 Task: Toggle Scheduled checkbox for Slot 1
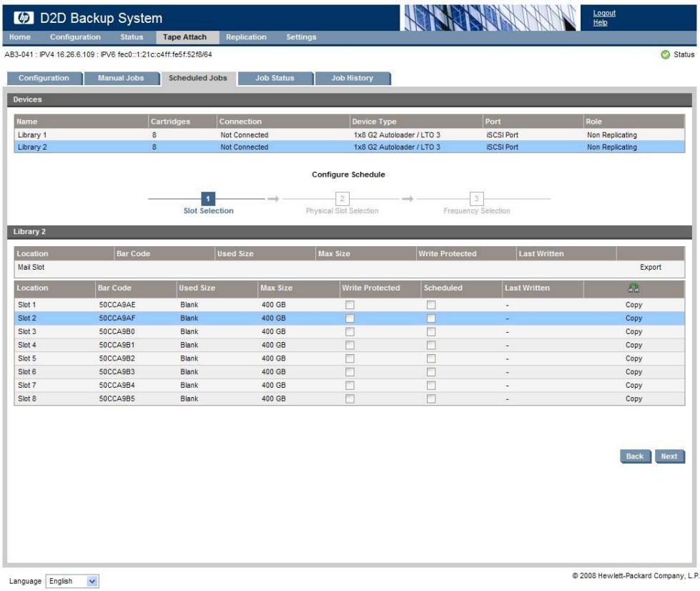coord(431,305)
